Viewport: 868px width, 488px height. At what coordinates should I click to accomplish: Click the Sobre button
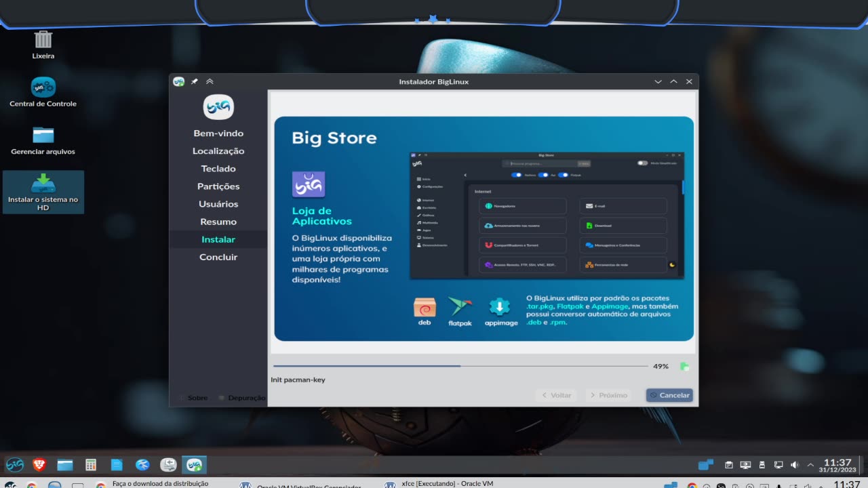tap(194, 398)
